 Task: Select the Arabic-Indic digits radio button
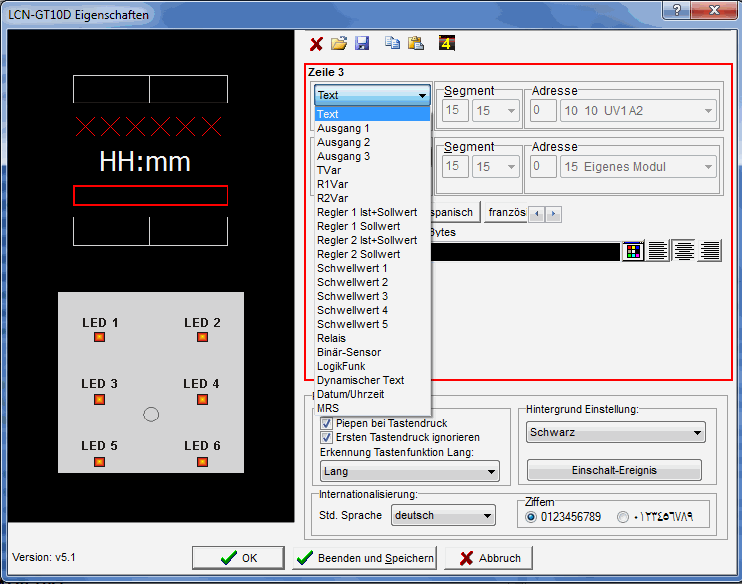[x=624, y=516]
